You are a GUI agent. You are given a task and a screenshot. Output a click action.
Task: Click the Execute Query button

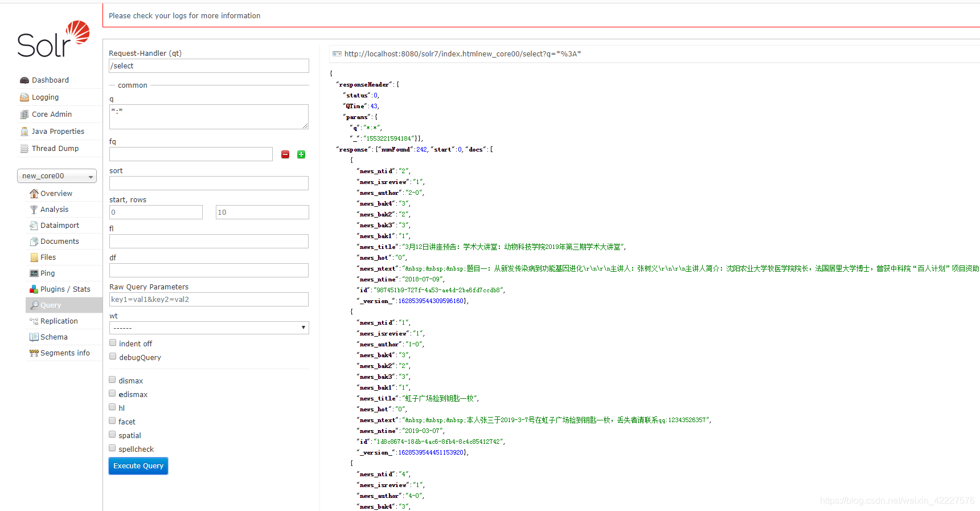(138, 466)
